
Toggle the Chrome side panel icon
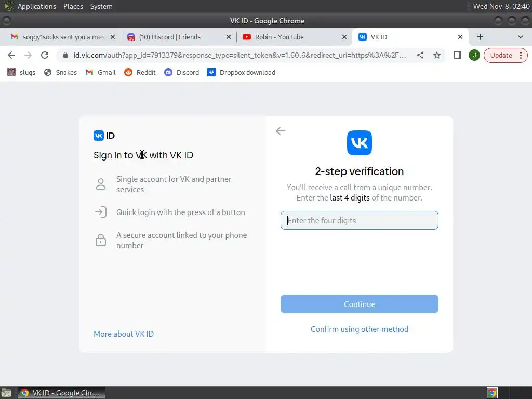(x=457, y=55)
